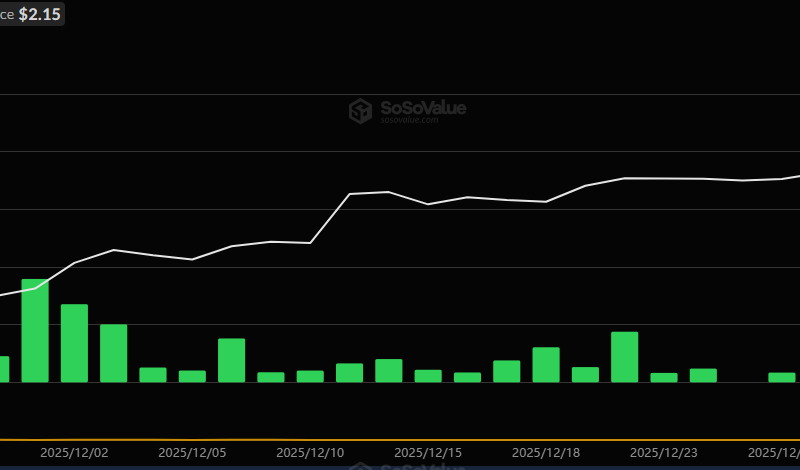The width and height of the screenshot is (800, 470).
Task: Click the 2025/12/05 date label
Action: pyautogui.click(x=192, y=453)
